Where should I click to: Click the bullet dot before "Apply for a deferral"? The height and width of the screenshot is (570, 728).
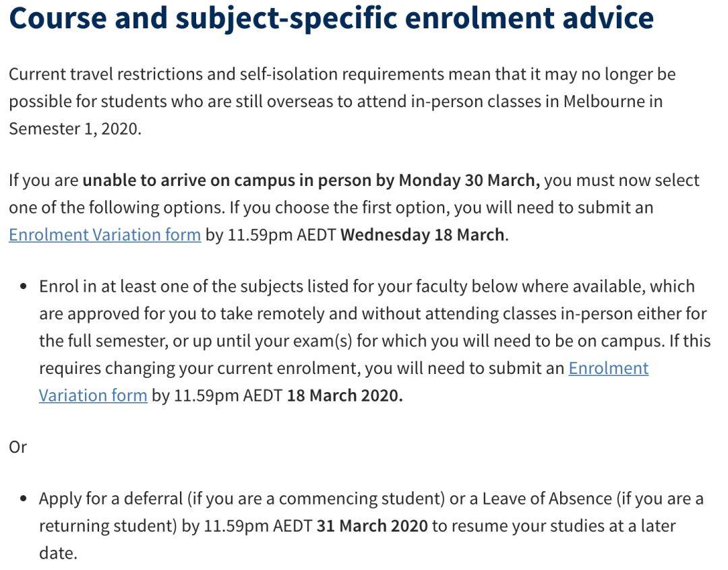tap(24, 499)
